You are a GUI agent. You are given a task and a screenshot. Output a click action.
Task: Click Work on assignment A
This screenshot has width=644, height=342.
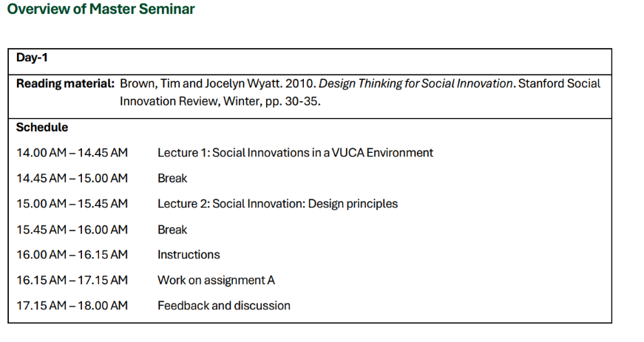(217, 281)
